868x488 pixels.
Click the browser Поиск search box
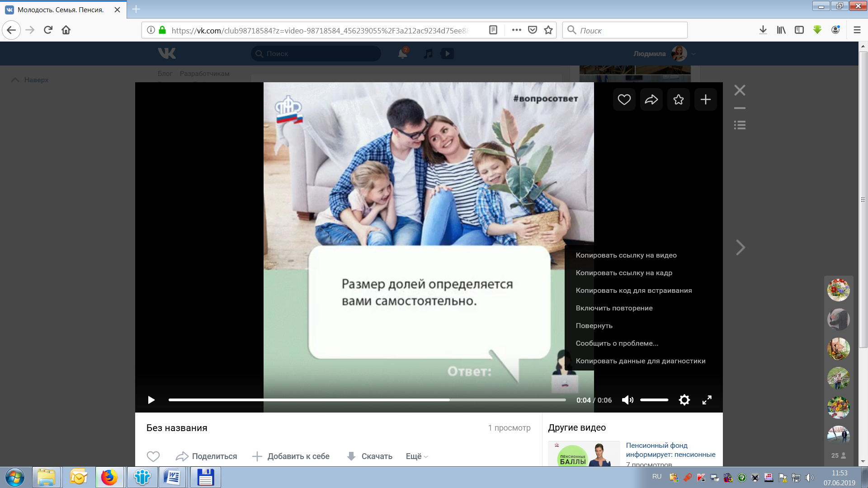point(625,30)
